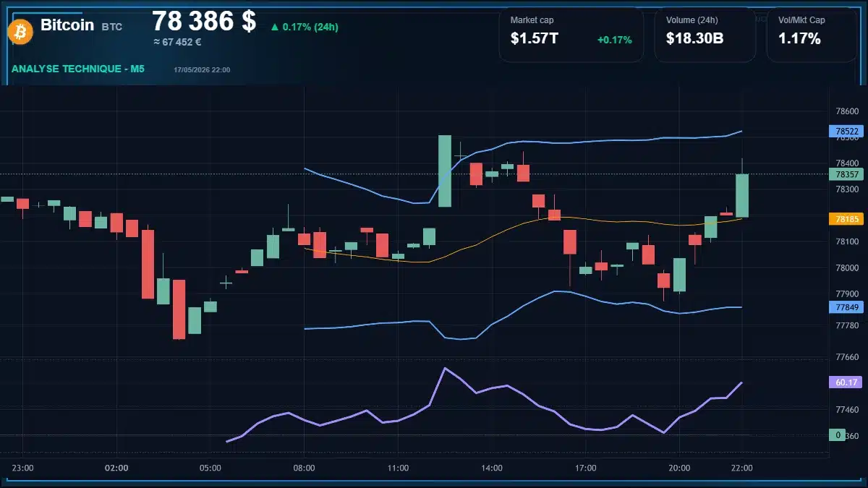Click the 78357 current price tag
The height and width of the screenshot is (488, 868).
pos(846,174)
